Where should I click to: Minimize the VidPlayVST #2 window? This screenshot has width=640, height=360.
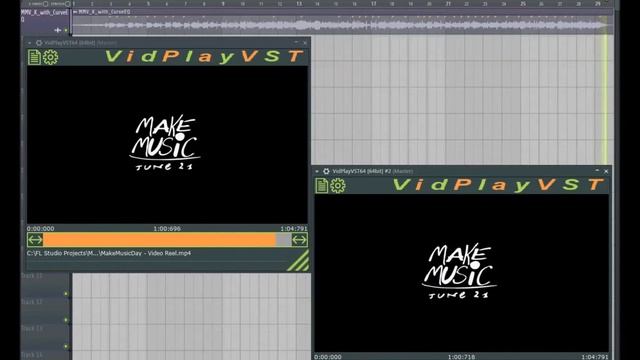tap(597, 171)
